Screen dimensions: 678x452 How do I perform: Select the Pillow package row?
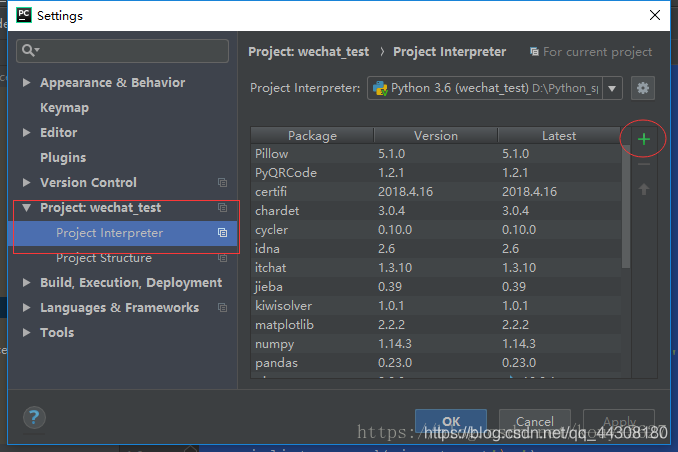[436, 154]
